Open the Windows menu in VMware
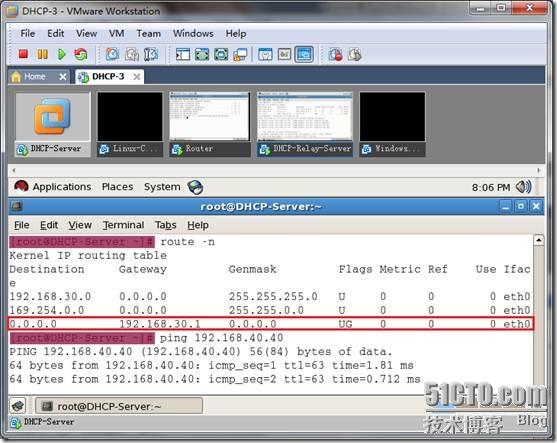 pos(193,33)
